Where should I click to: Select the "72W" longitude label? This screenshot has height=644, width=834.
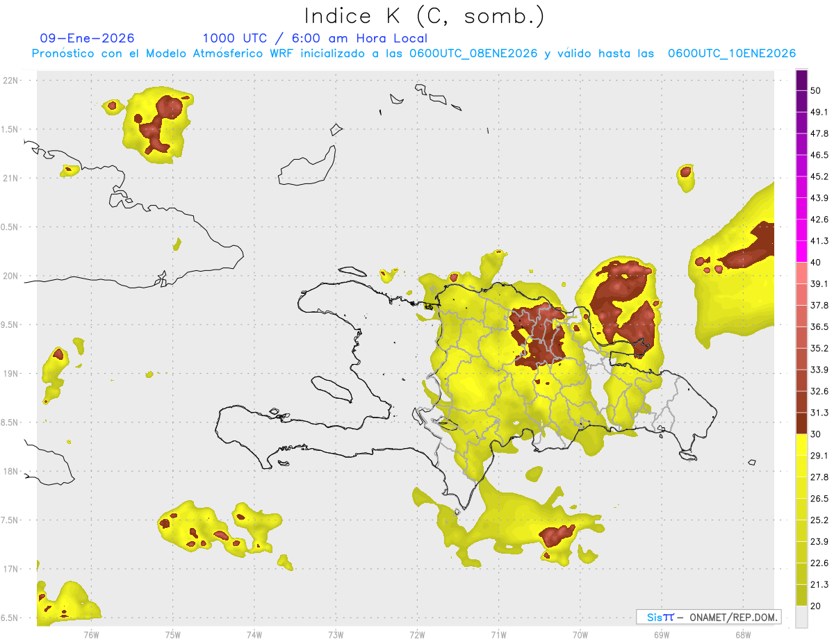point(417,634)
